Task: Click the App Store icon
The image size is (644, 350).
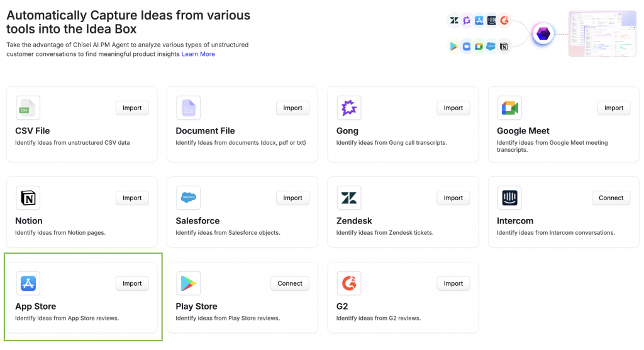Action: 28,284
